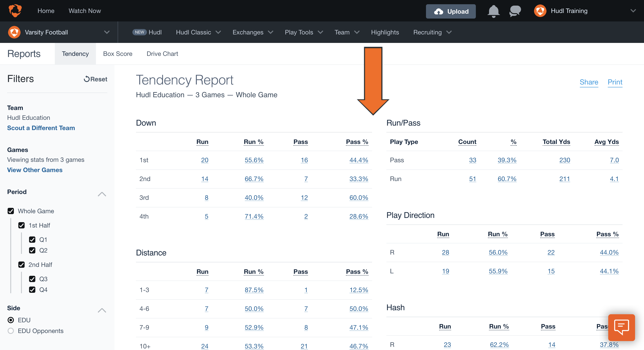
Task: Toggle the Q1 checkbox
Action: (32, 240)
